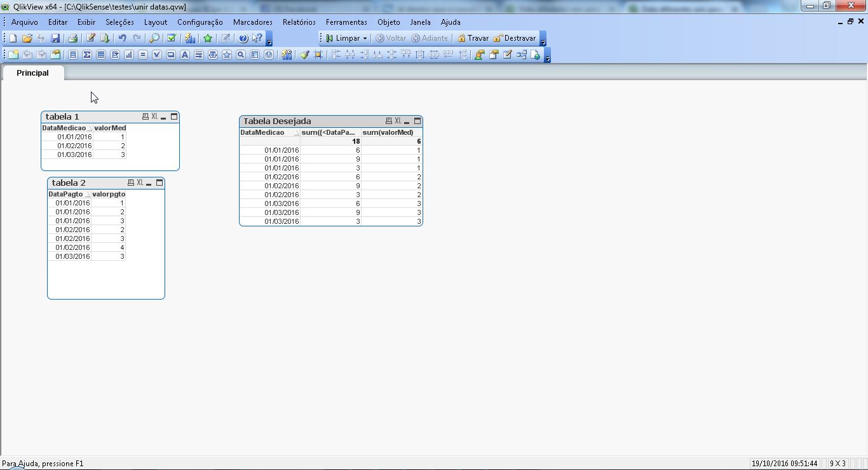Open the Configuração menu
Screen dimensions: 868x470
(200, 22)
